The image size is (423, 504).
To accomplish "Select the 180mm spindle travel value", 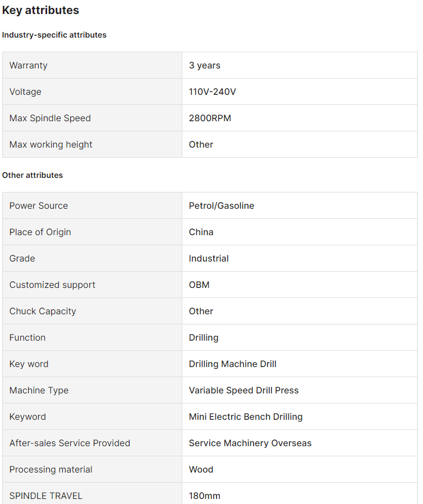I will coord(205,496).
